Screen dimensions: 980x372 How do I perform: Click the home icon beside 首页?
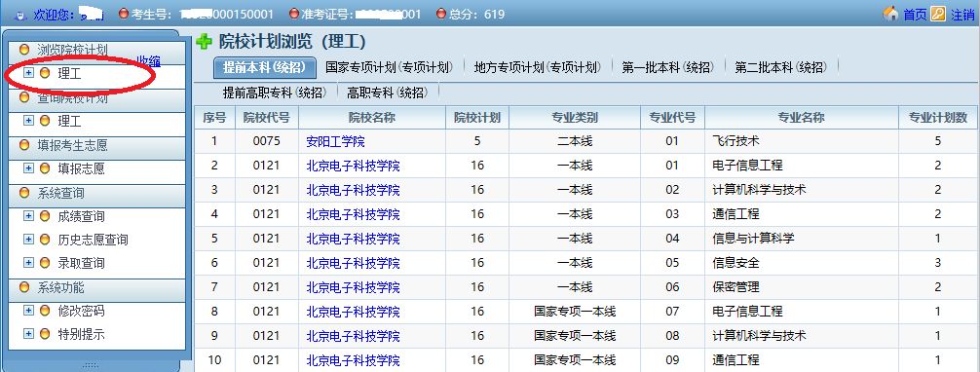[890, 14]
